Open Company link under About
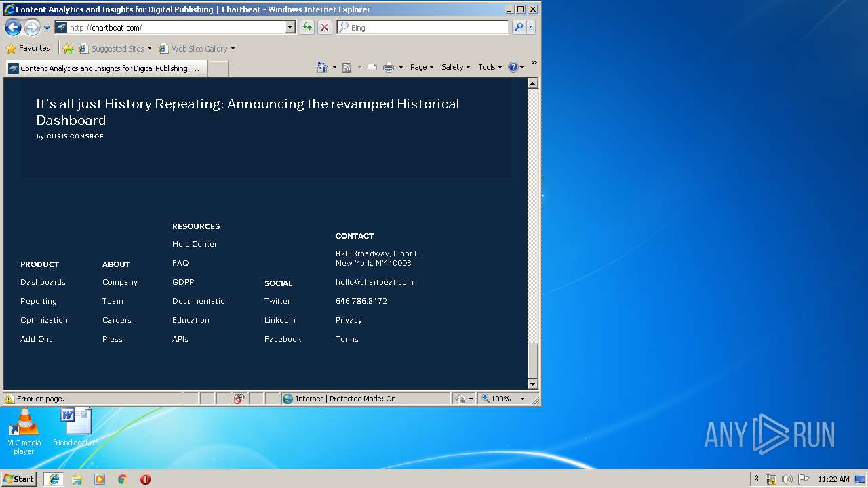Image resolution: width=868 pixels, height=488 pixels. 120,282
